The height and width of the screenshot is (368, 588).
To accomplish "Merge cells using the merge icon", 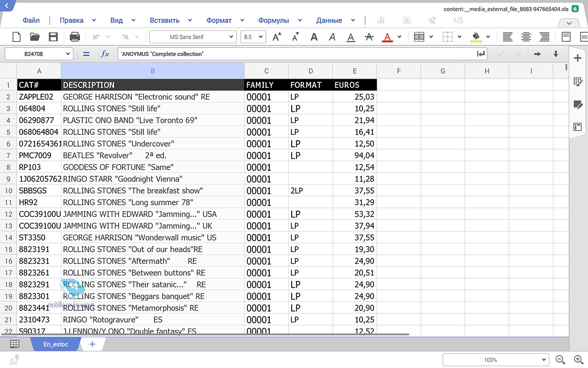I will tap(419, 37).
